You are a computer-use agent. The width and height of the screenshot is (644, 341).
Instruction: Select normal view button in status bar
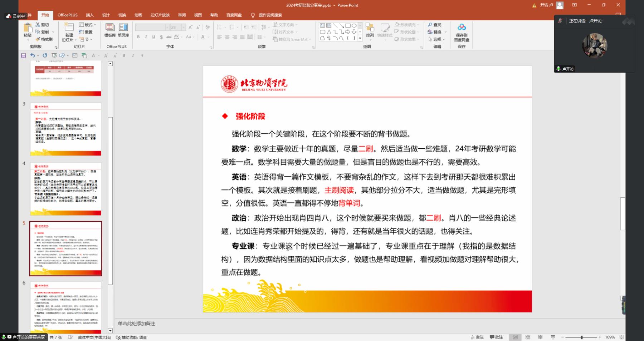click(x=515, y=337)
